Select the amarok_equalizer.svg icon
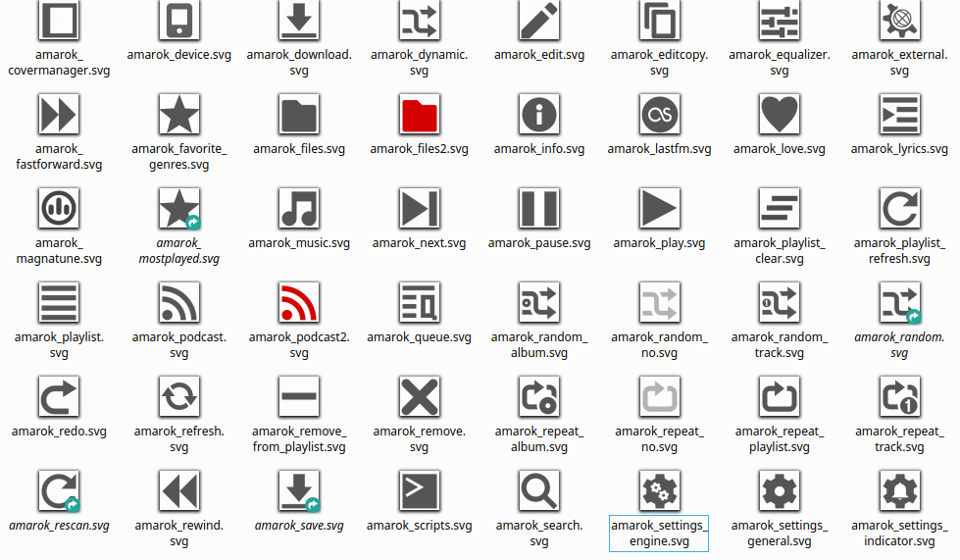960x560 pixels. (779, 21)
